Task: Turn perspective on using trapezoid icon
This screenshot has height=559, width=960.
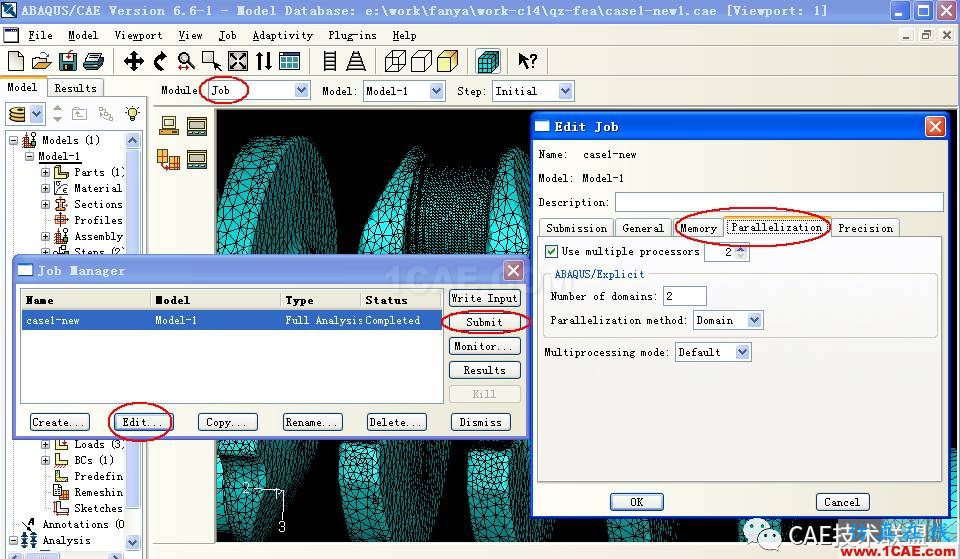Action: point(356,61)
